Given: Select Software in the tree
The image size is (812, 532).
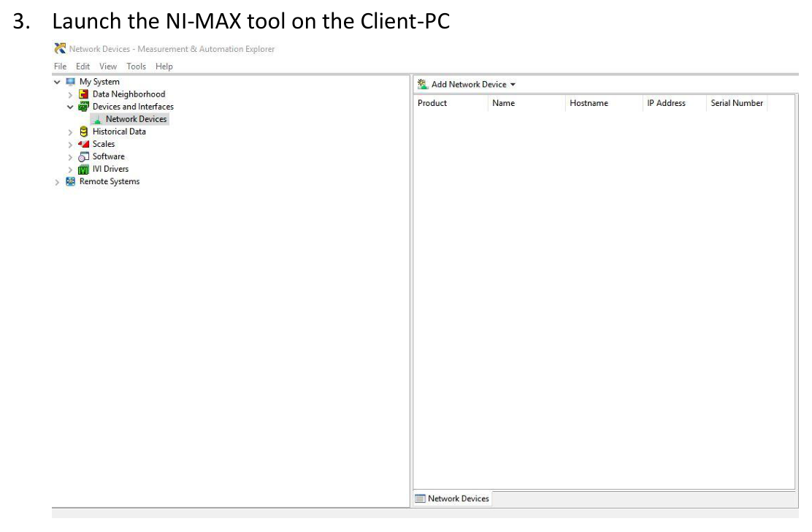Looking at the screenshot, I should (109, 156).
